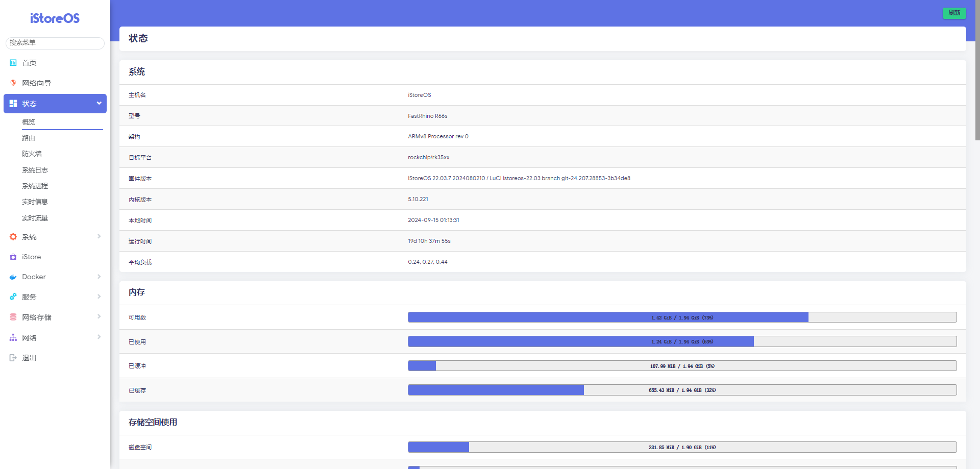Click the network storage database icon

(x=13, y=317)
